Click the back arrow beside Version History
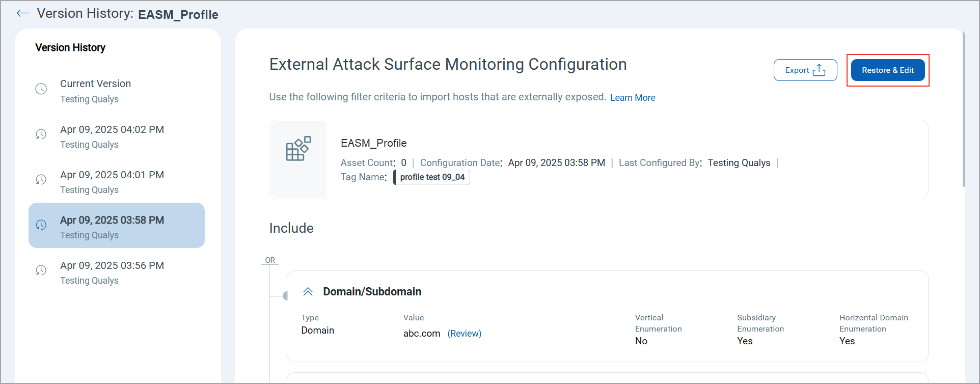Image resolution: width=980 pixels, height=384 pixels. [23, 14]
